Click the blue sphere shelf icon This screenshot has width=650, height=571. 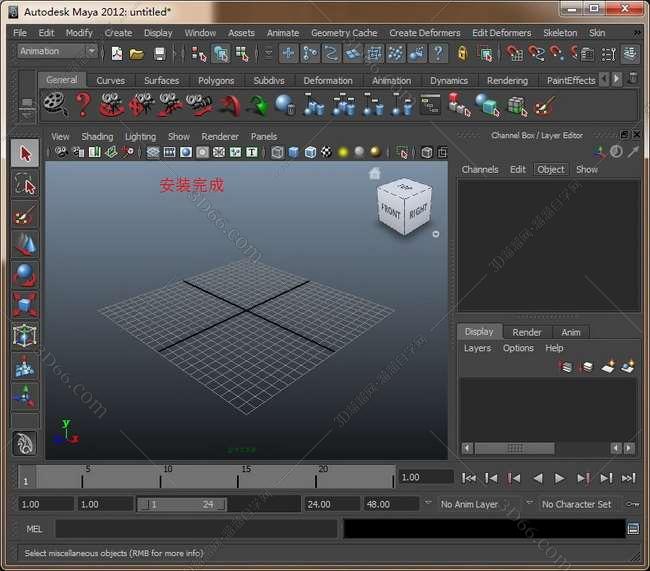[x=284, y=104]
